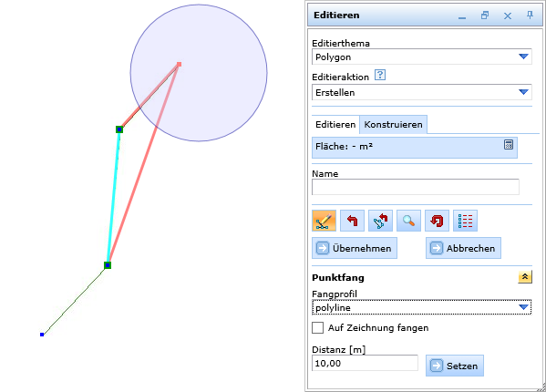
Task: Zoom to sketch with magnifier icon
Action: [x=408, y=221]
